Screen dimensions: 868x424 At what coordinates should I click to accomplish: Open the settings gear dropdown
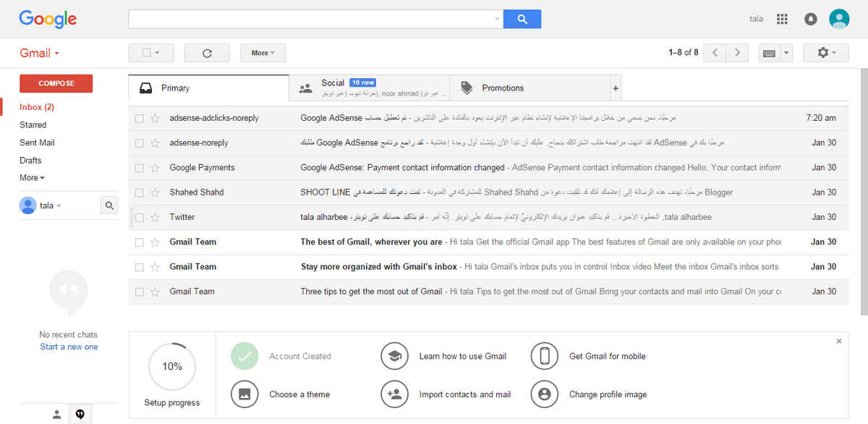click(x=826, y=53)
